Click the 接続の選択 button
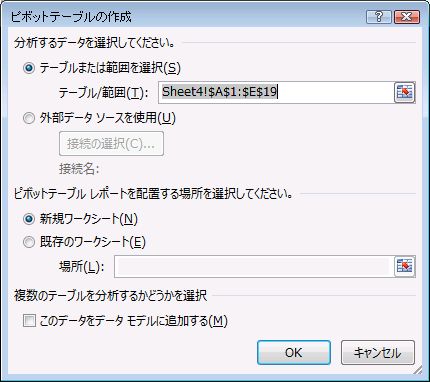The image size is (430, 382). (x=111, y=144)
